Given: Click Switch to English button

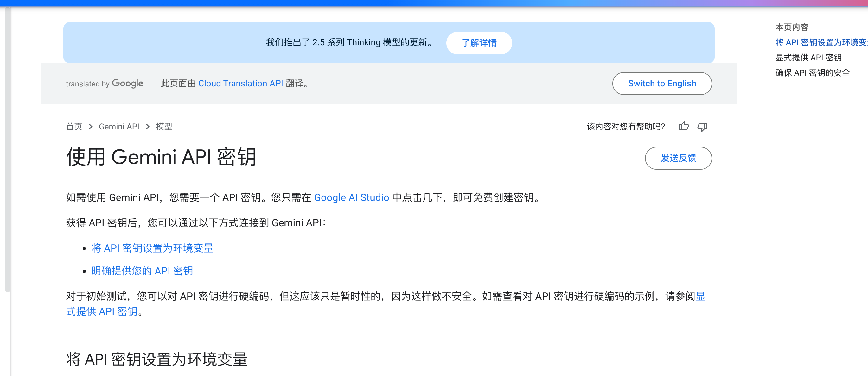Looking at the screenshot, I should (x=662, y=83).
